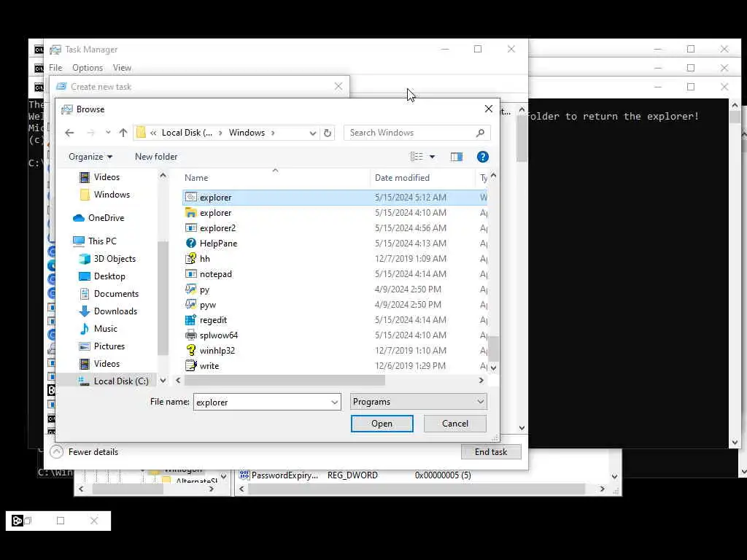Collapse Task Manager with Fewer details
The image size is (747, 560).
click(x=85, y=452)
